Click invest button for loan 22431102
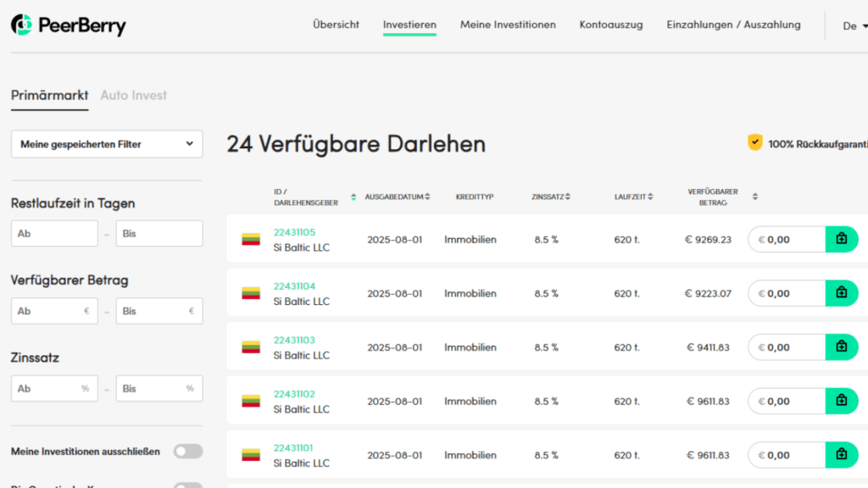Viewport: 868px width, 488px height. click(841, 402)
